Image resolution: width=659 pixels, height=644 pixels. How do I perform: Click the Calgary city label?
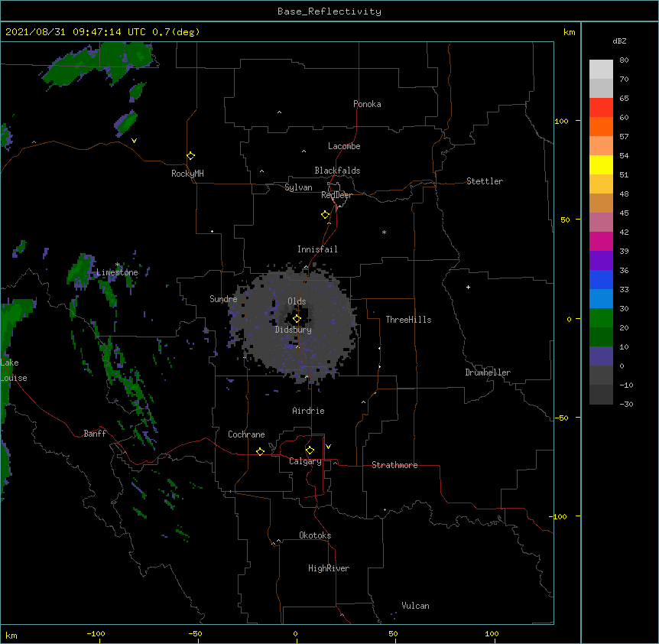(x=305, y=461)
